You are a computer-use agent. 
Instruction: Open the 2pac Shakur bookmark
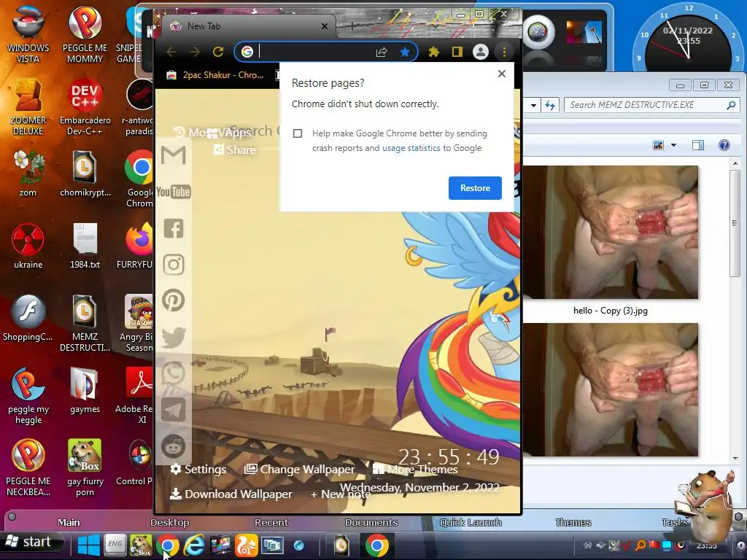[x=215, y=75]
